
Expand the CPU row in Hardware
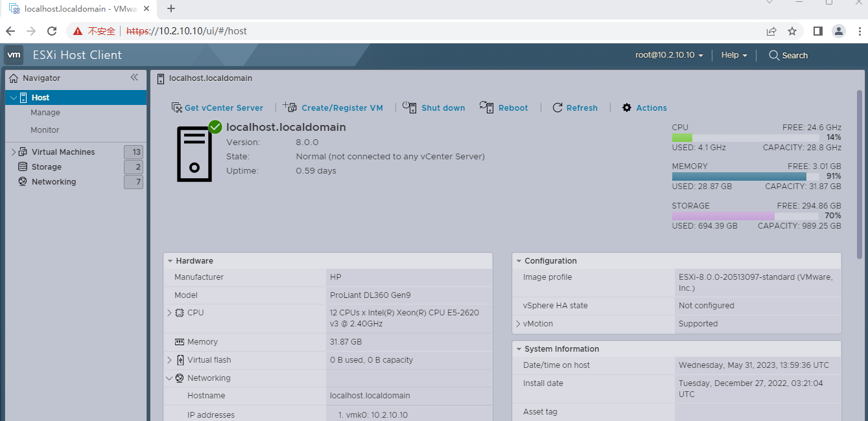point(169,313)
